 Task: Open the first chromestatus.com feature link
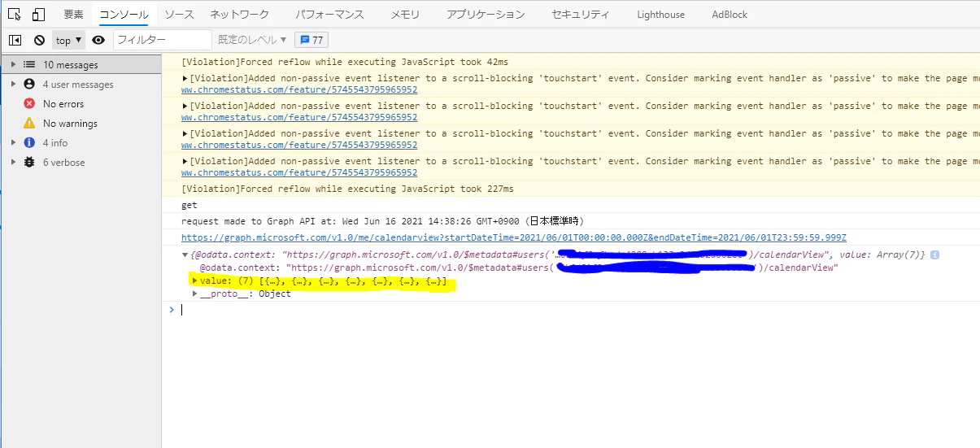pos(299,89)
